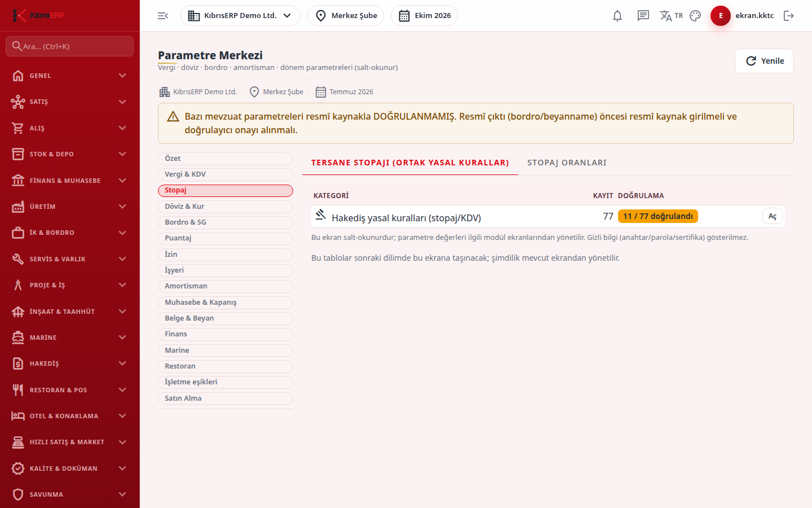The image size is (812, 508).
Task: Expand the İnşaat & Taahhüt chevron
Action: (122, 312)
